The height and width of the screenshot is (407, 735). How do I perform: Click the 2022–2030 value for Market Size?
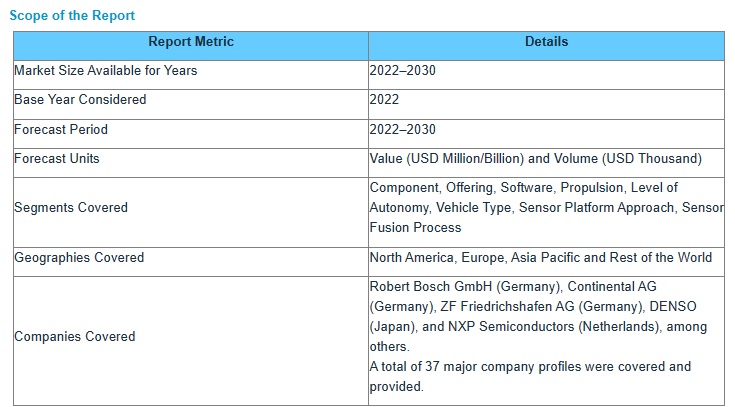[402, 70]
